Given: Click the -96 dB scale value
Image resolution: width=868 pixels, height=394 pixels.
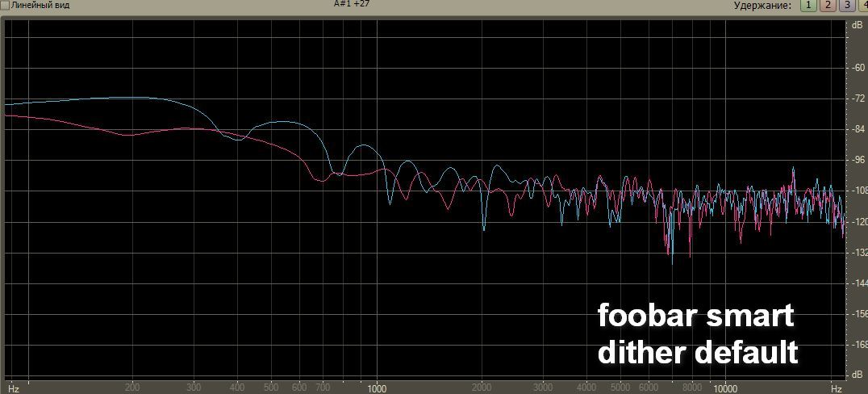Looking at the screenshot, I should pos(860,160).
